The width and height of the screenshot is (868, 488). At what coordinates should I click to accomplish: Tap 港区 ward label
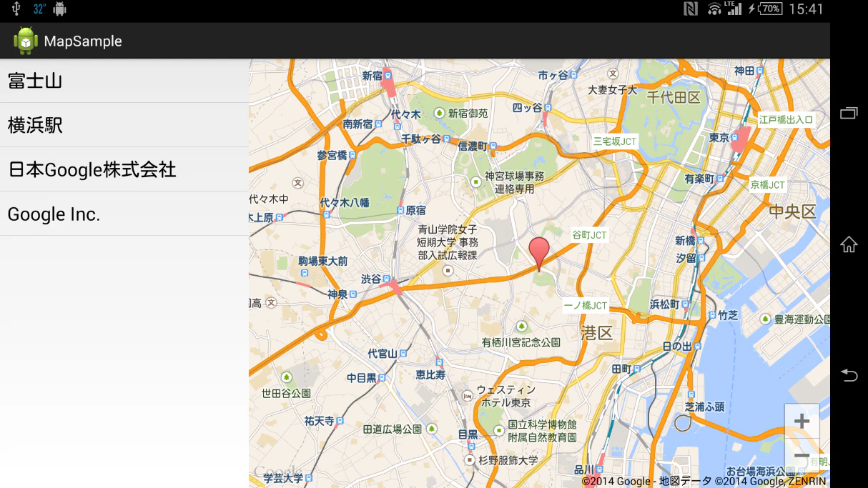pos(597,332)
